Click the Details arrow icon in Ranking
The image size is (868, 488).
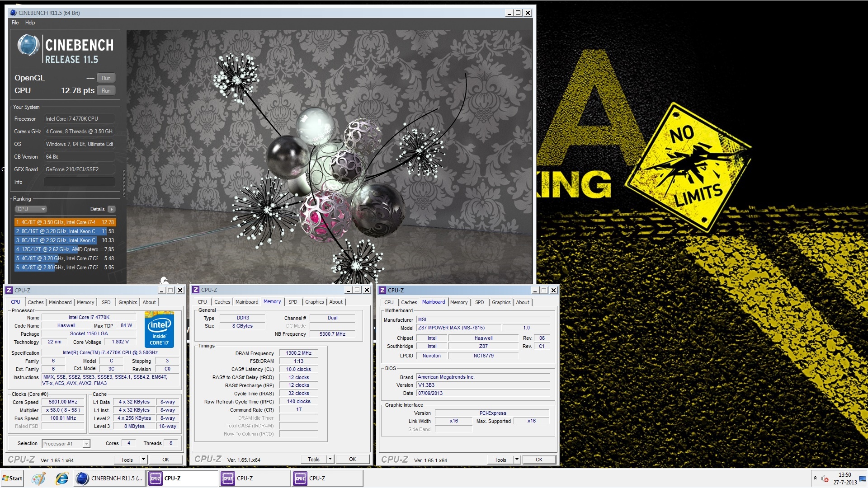tap(112, 209)
